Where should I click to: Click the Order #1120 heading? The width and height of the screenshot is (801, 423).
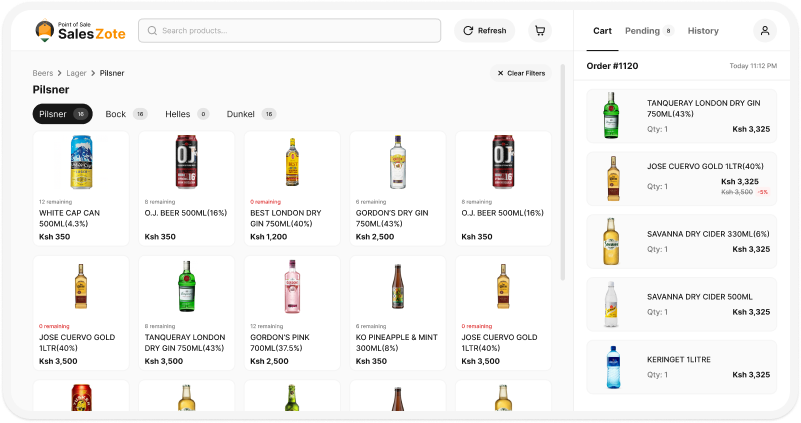pos(612,66)
